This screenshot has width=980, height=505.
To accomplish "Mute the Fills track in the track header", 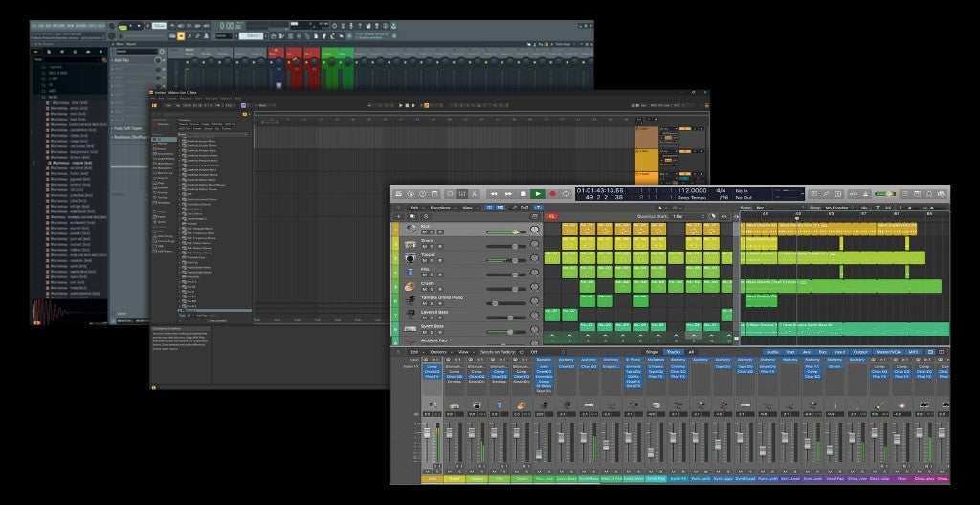I will pyautogui.click(x=424, y=275).
